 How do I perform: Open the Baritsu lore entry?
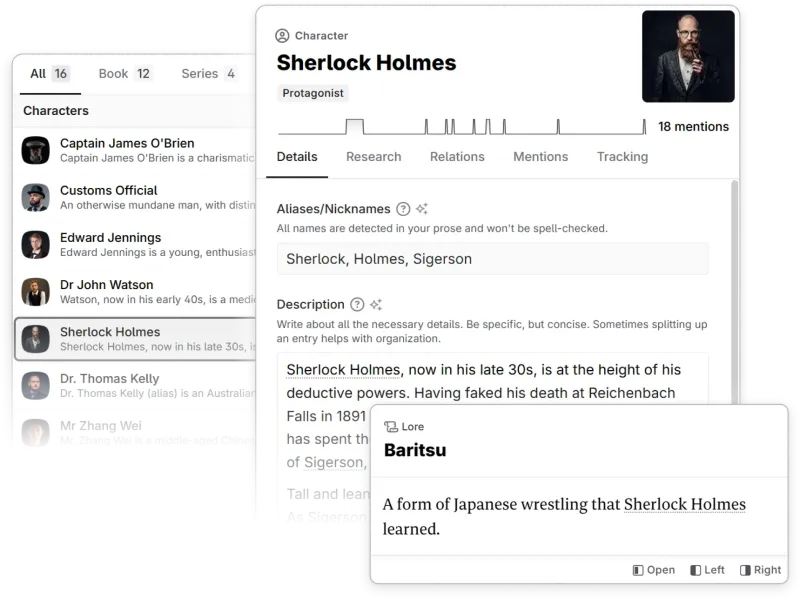click(x=654, y=570)
